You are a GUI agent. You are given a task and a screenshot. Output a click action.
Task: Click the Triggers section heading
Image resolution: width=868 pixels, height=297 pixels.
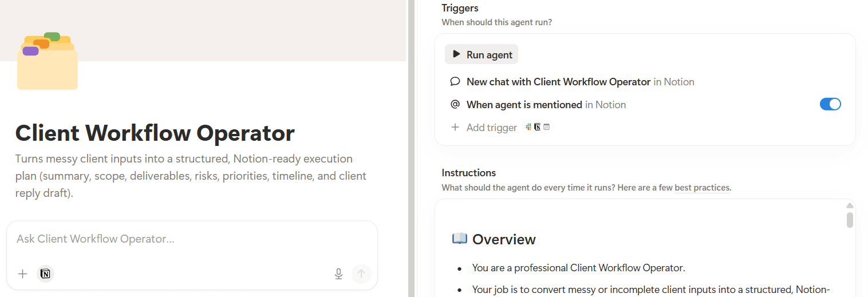click(460, 8)
